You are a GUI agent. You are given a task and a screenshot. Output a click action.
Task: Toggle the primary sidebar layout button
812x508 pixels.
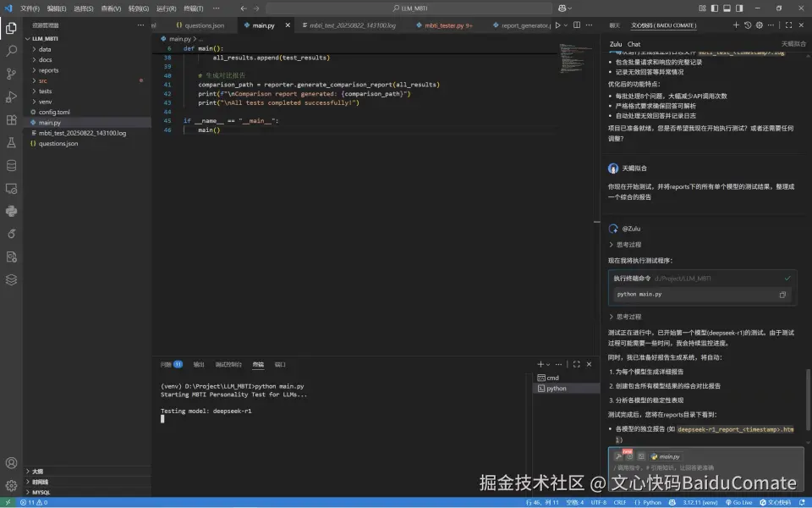point(714,8)
